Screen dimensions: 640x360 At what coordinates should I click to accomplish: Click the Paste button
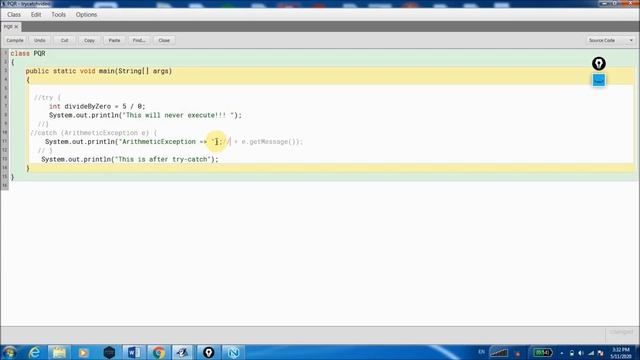coord(114,40)
